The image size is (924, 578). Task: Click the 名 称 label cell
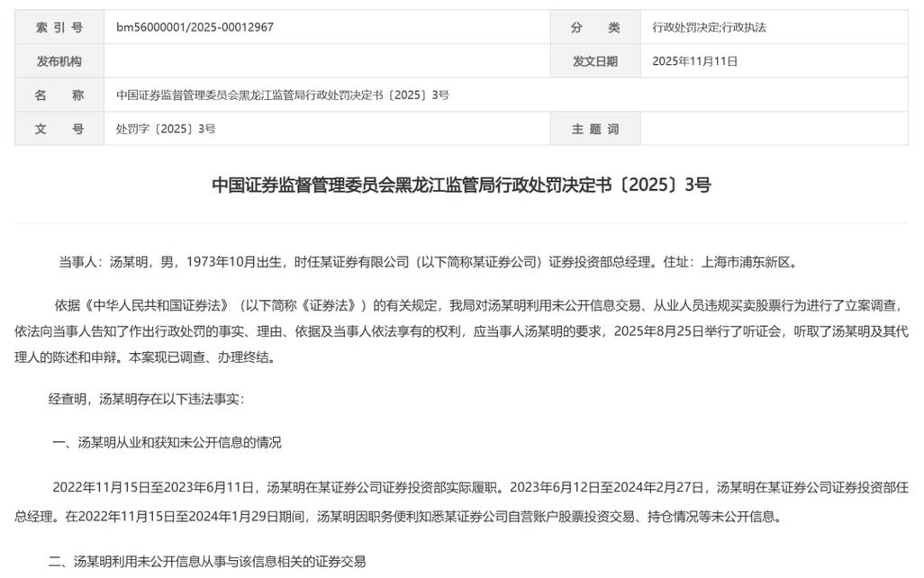(56, 94)
